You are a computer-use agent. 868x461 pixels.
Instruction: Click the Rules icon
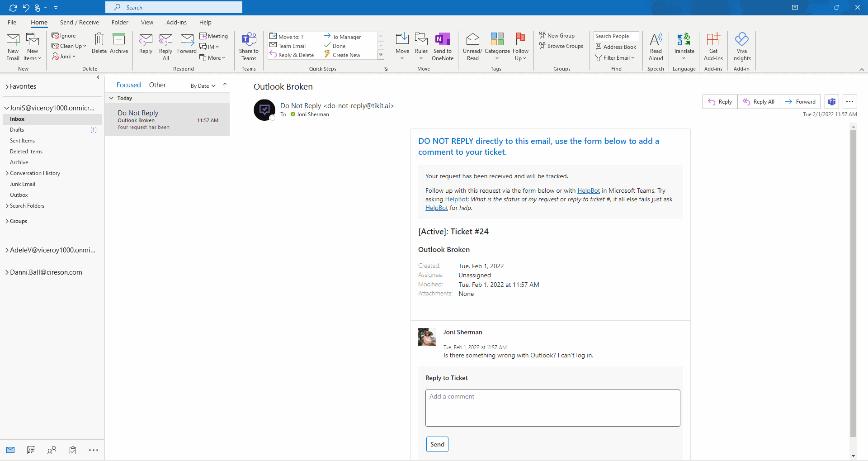(x=421, y=40)
